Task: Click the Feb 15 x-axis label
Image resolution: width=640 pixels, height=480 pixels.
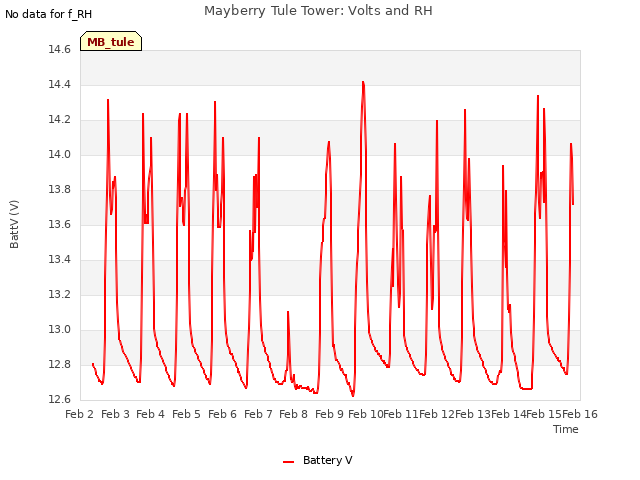Action: pyautogui.click(x=544, y=414)
